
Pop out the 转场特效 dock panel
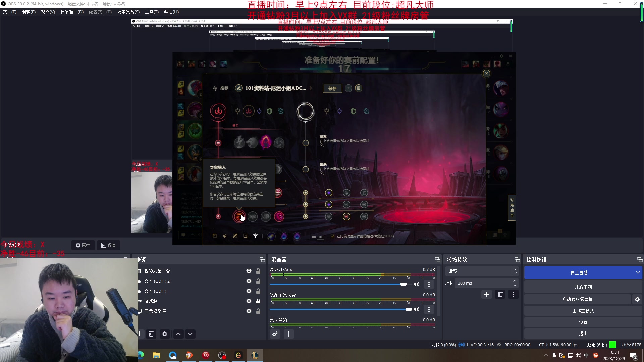click(x=517, y=259)
